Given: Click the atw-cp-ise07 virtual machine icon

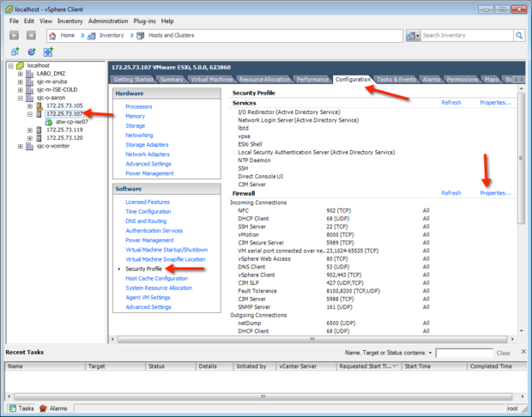Looking at the screenshot, I should (x=49, y=122).
